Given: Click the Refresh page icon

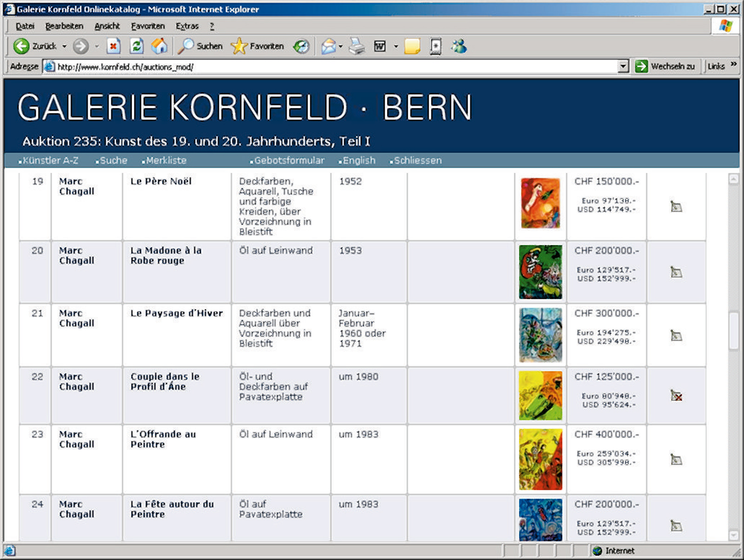Looking at the screenshot, I should 136,46.
